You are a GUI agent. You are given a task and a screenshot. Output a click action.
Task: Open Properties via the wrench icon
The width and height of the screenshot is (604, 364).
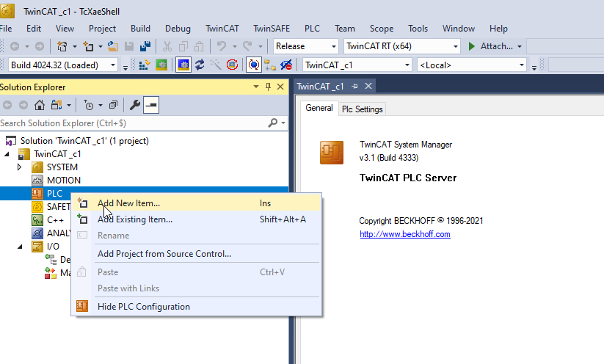(x=134, y=105)
